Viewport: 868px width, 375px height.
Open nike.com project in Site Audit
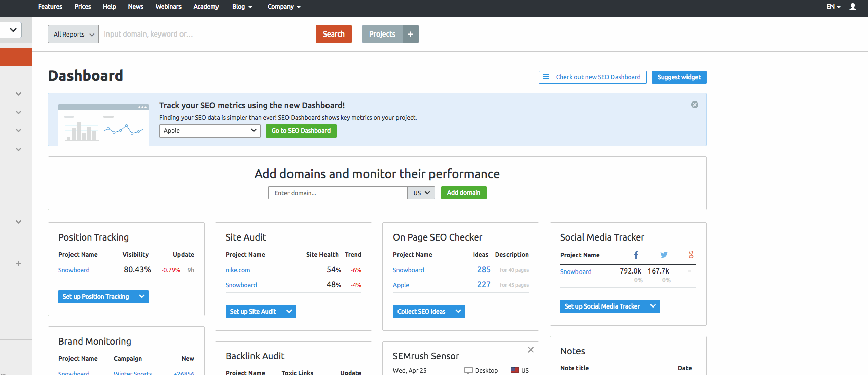point(238,270)
